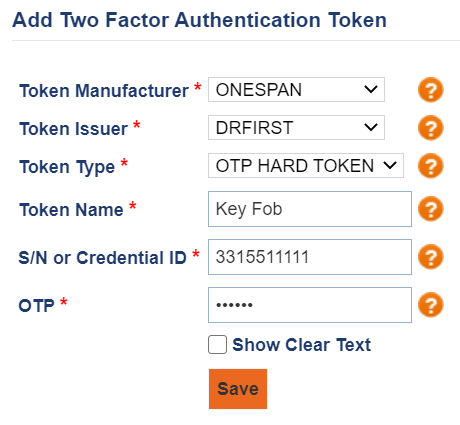This screenshot has height=425, width=460.
Task: Click into the Token Name field containing Key Fob
Action: [310, 209]
